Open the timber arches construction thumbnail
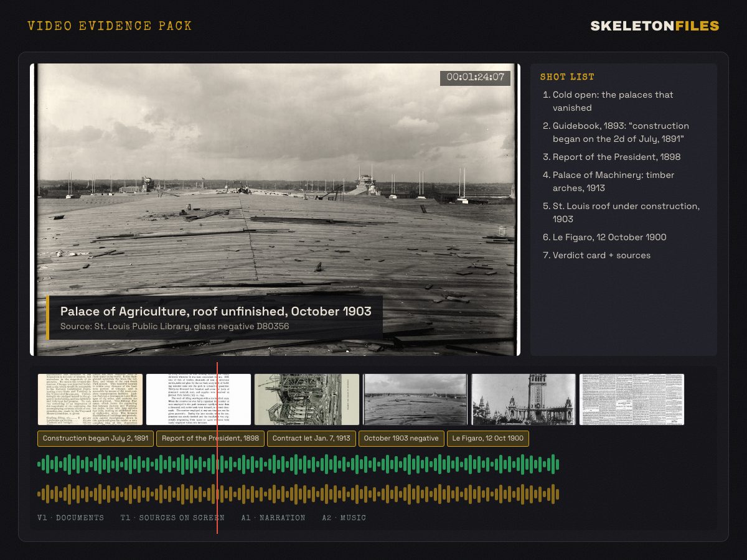The height and width of the screenshot is (560, 747). tap(307, 399)
